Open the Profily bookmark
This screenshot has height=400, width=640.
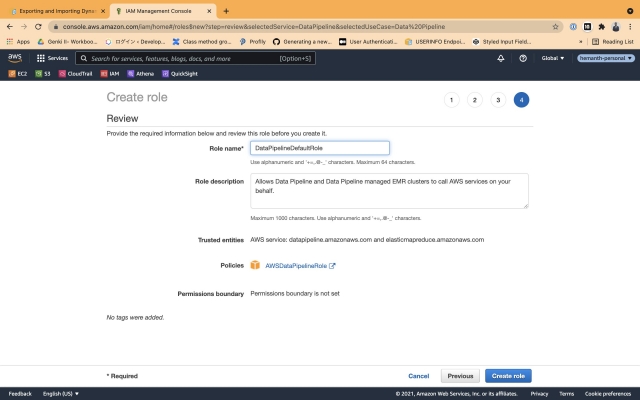click(252, 42)
